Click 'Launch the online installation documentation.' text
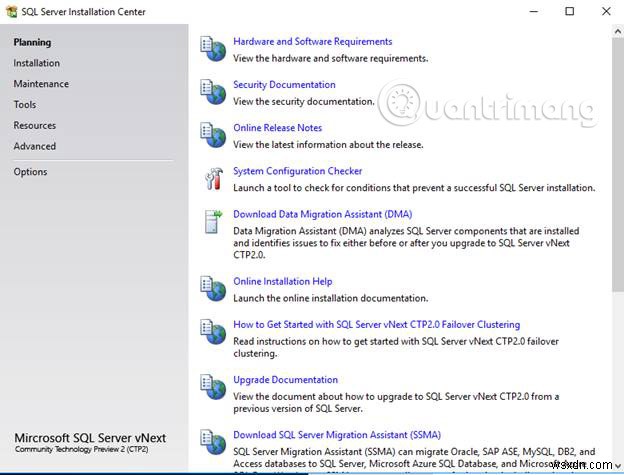This screenshot has width=624, height=475. coord(331,298)
